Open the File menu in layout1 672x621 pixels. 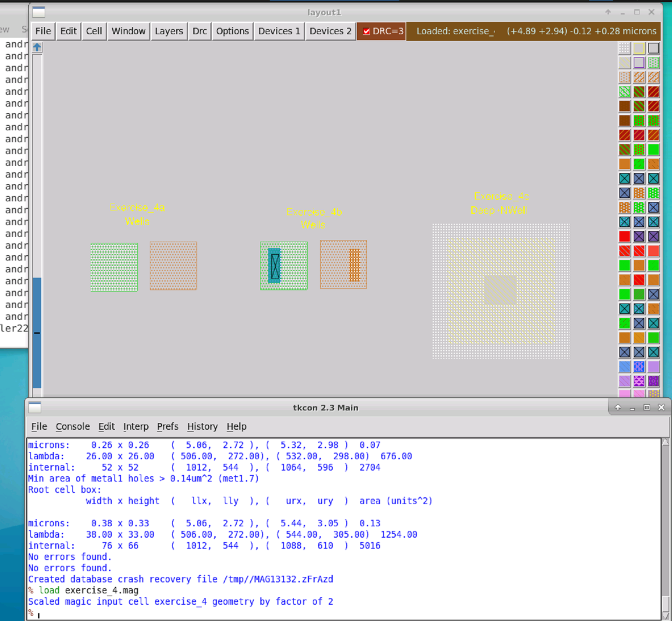coord(43,31)
